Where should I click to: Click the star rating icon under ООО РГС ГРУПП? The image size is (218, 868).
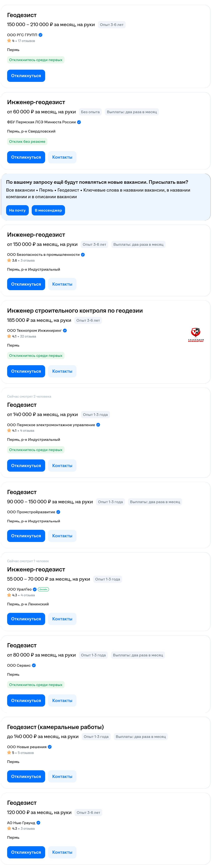(x=9, y=41)
